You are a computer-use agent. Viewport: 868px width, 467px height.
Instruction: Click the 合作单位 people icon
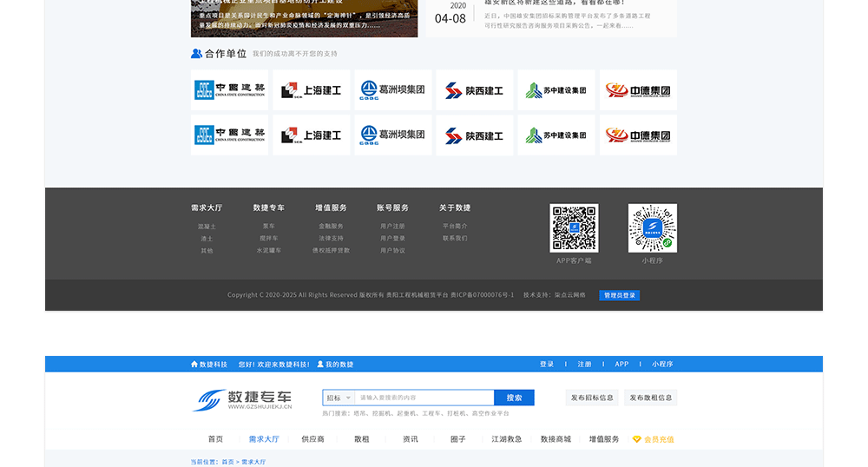point(196,54)
